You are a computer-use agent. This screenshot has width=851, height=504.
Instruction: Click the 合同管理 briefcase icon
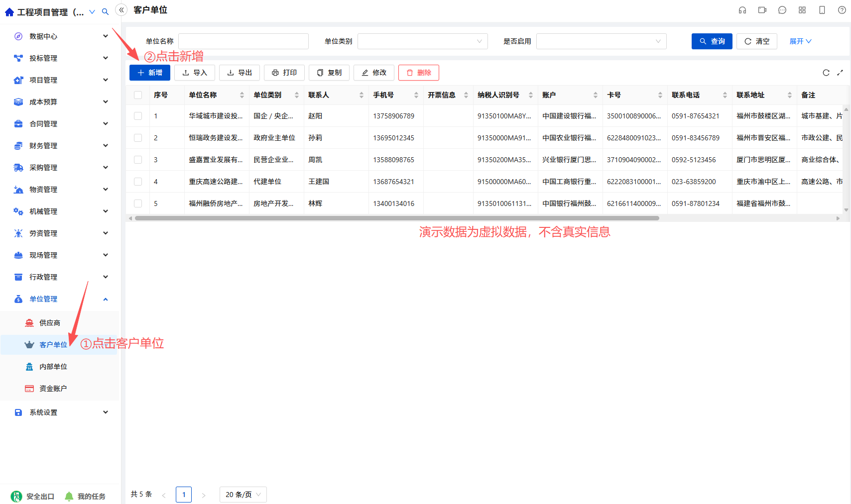(18, 123)
